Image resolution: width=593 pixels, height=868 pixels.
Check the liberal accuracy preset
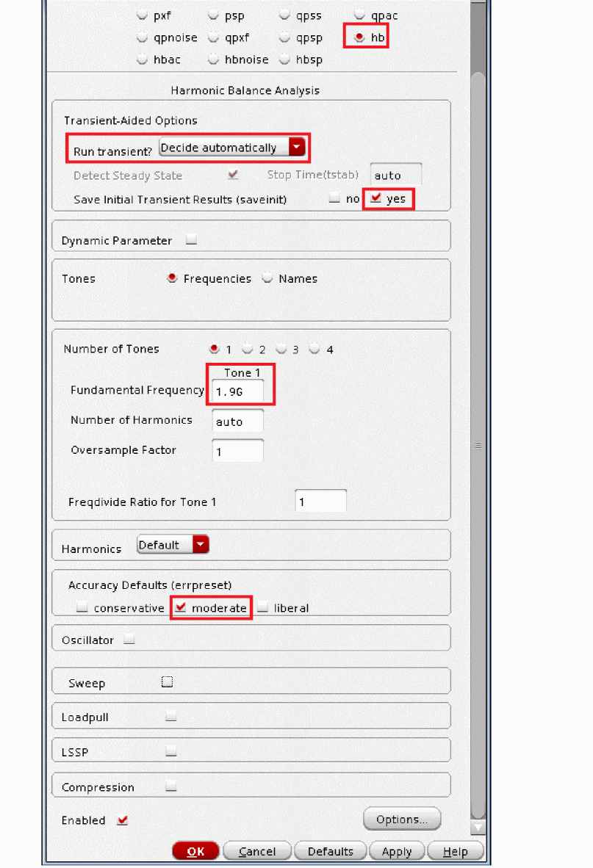(262, 607)
